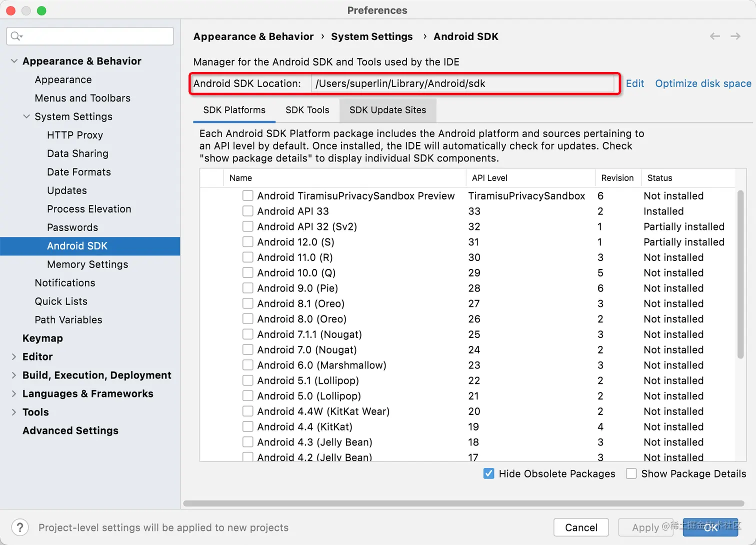
Task: Check Android 12.0 (S) checkbox
Action: pyautogui.click(x=247, y=242)
